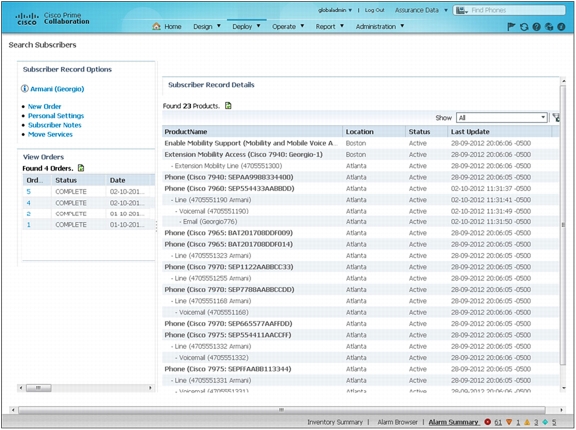Click the Alarm Browser link
The image size is (576, 430).
pyautogui.click(x=397, y=422)
